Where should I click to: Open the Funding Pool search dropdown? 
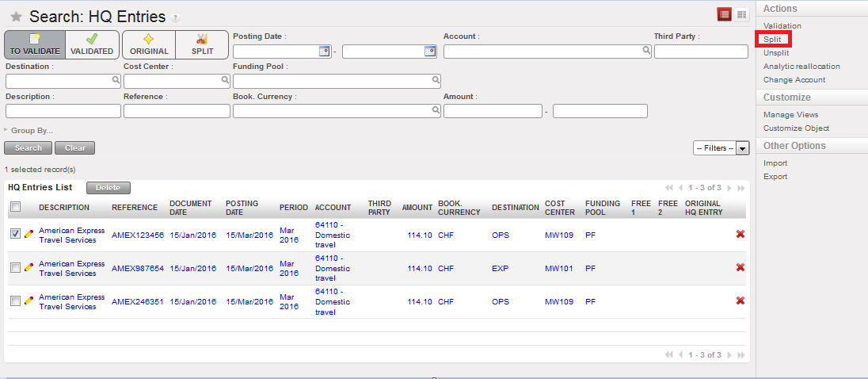pos(435,80)
